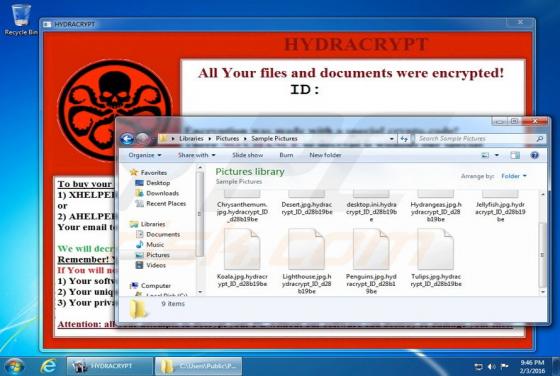
Task: Click Libraries in the address breadcrumb
Action: pos(191,139)
